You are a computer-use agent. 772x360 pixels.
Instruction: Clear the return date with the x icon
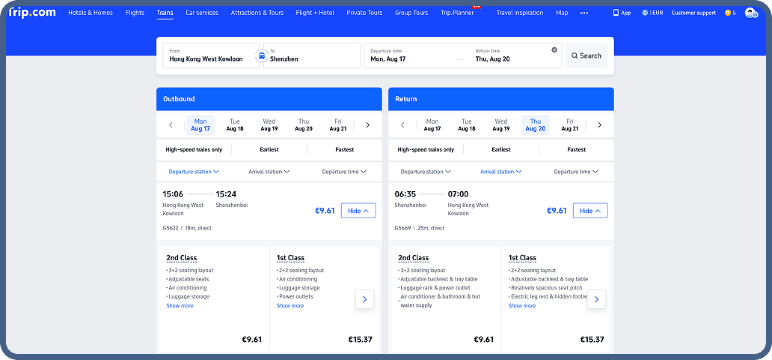point(554,50)
